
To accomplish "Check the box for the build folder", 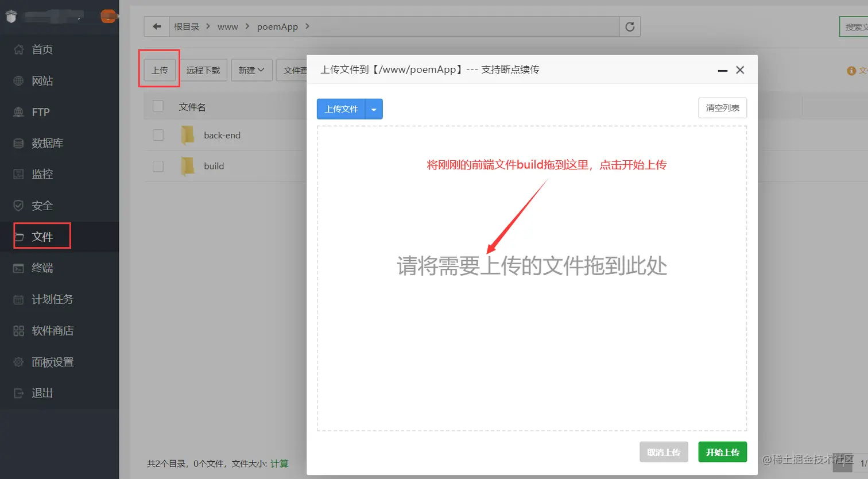I will (x=158, y=166).
